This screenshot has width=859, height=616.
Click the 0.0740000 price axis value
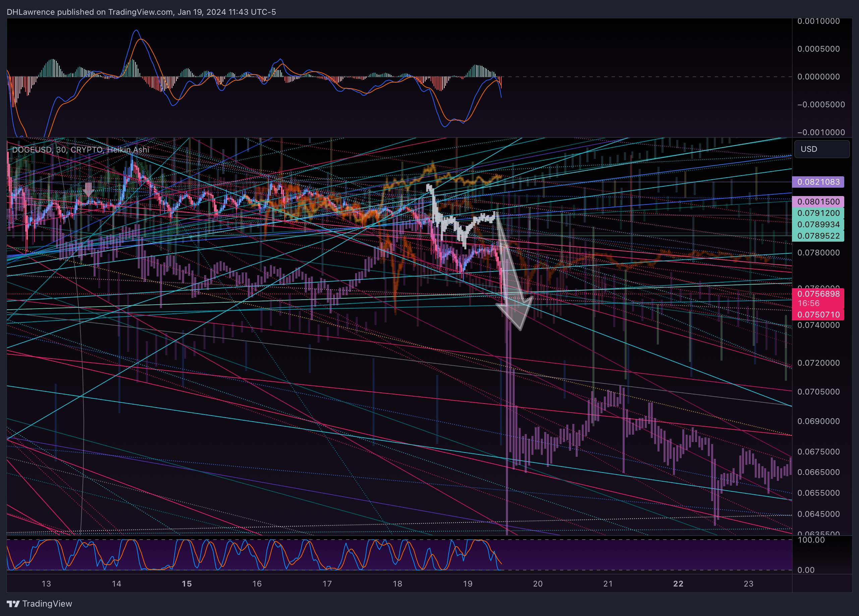pyautogui.click(x=818, y=325)
